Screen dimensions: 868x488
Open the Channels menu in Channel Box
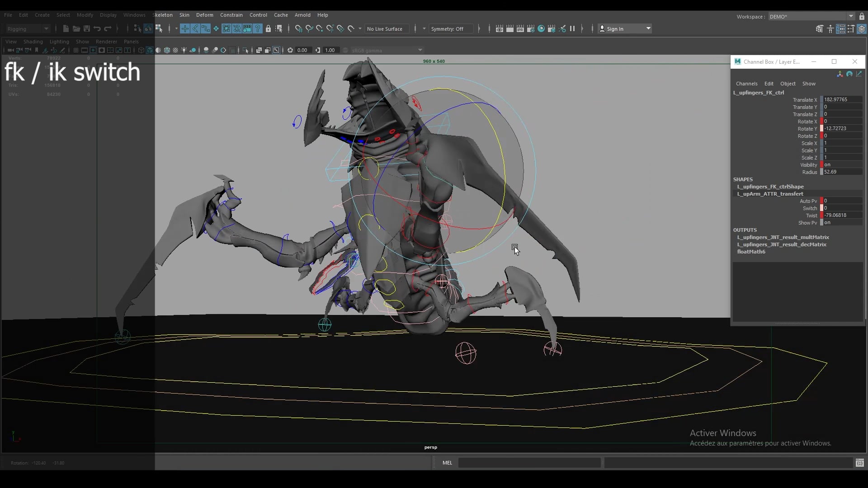(746, 84)
